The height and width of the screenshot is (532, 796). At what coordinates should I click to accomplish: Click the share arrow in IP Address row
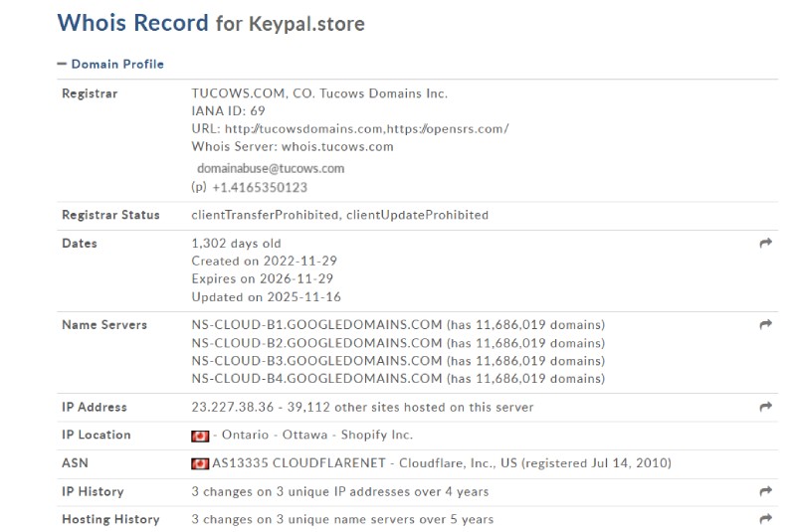[x=765, y=407]
